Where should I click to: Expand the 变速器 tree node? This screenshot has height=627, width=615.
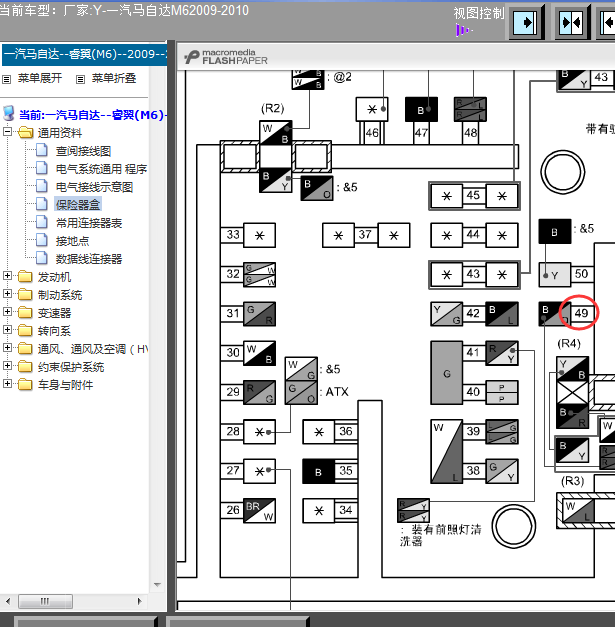9,313
